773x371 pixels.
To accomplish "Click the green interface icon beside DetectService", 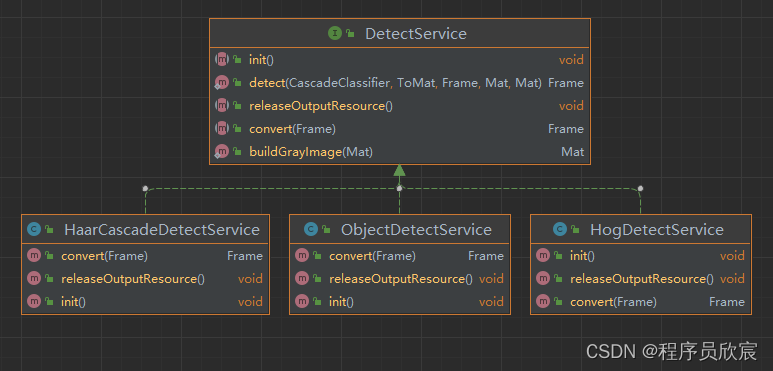I will pos(335,34).
